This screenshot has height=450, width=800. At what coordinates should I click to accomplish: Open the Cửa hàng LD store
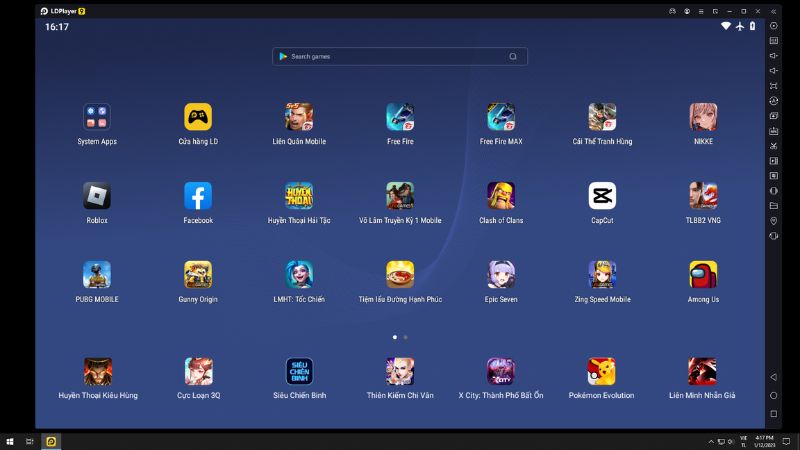[198, 117]
